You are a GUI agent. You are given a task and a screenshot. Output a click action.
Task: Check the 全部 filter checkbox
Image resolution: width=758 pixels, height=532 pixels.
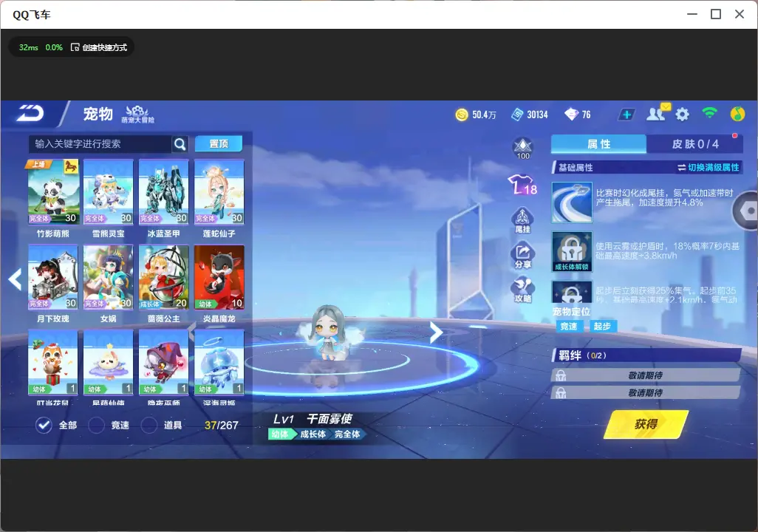click(x=44, y=425)
